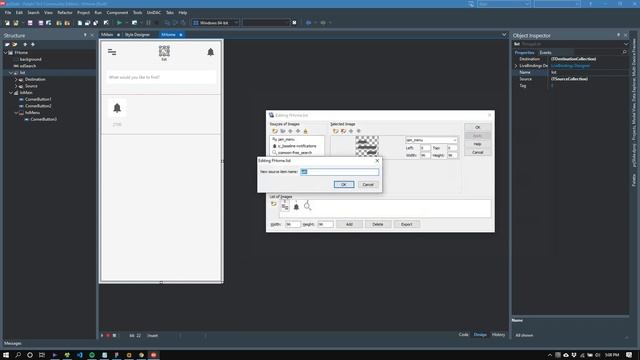Open the Refactor menu
The width and height of the screenshot is (640, 360).
point(64,13)
